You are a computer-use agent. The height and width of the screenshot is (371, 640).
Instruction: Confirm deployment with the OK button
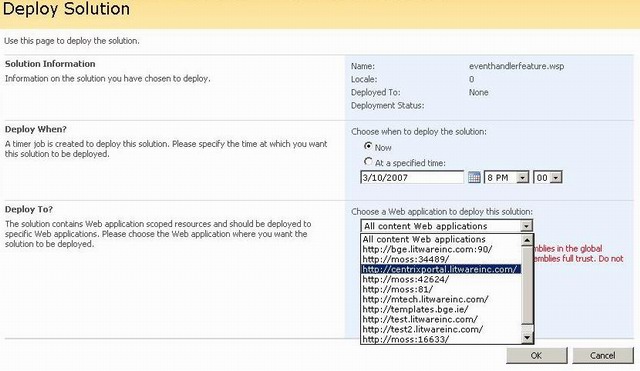click(536, 355)
